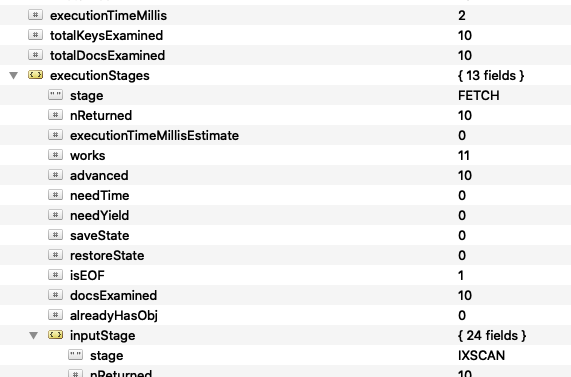The height and width of the screenshot is (377, 571).
Task: Select the nReturned field under executionStages
Action: [x=286, y=115]
